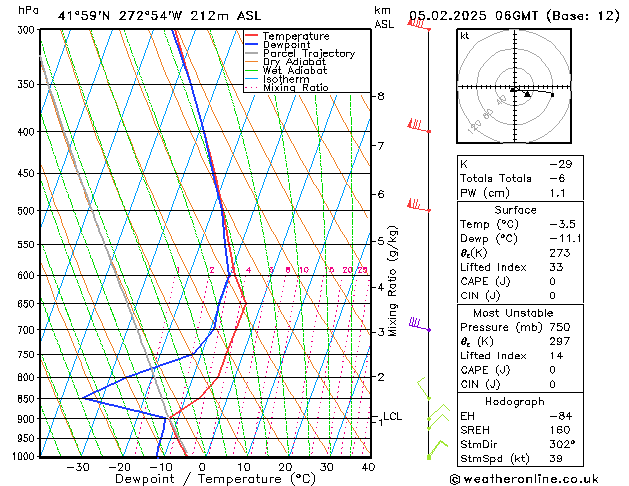Click the -30 temperature axis tick label
The image size is (629, 486).
point(78,467)
